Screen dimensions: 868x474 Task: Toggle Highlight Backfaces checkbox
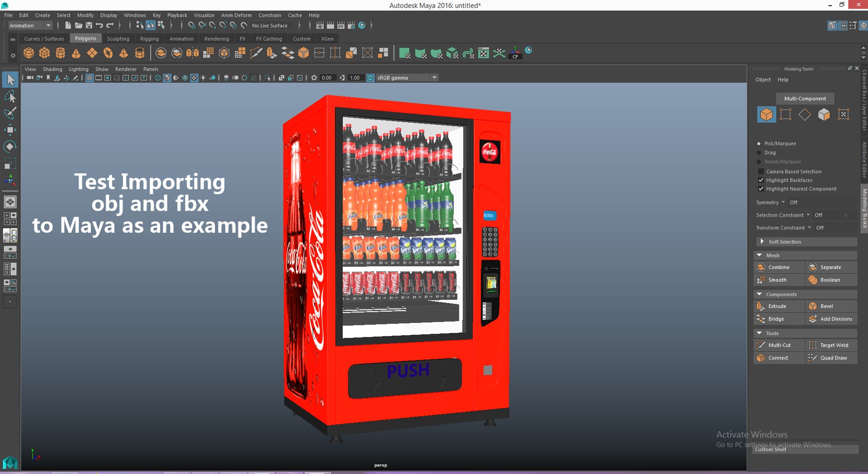point(761,180)
